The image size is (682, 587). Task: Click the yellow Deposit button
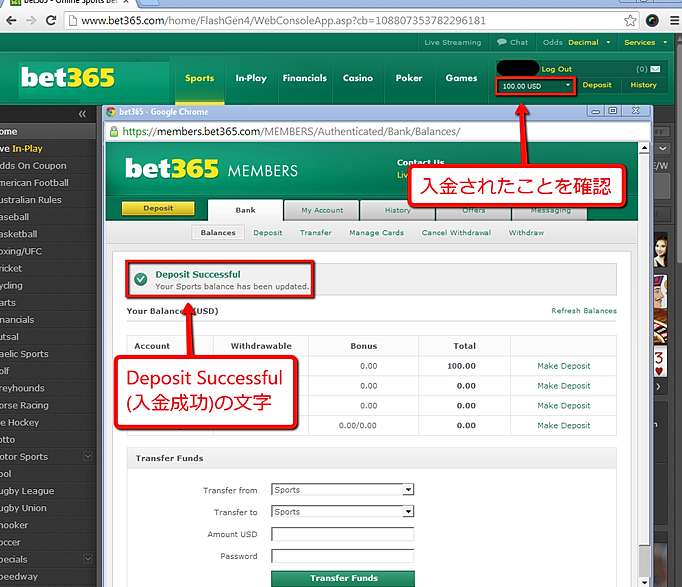pyautogui.click(x=158, y=208)
